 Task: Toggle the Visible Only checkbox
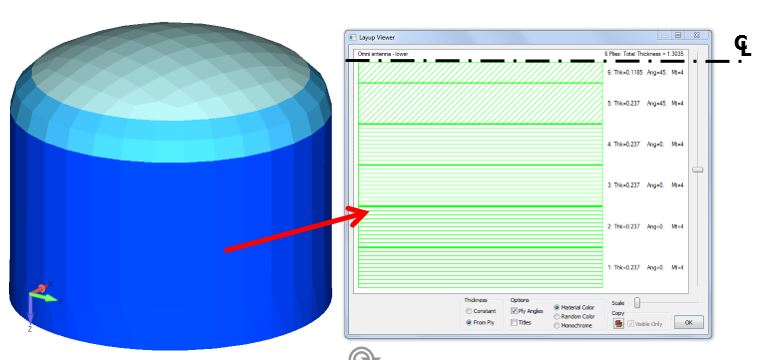click(631, 323)
